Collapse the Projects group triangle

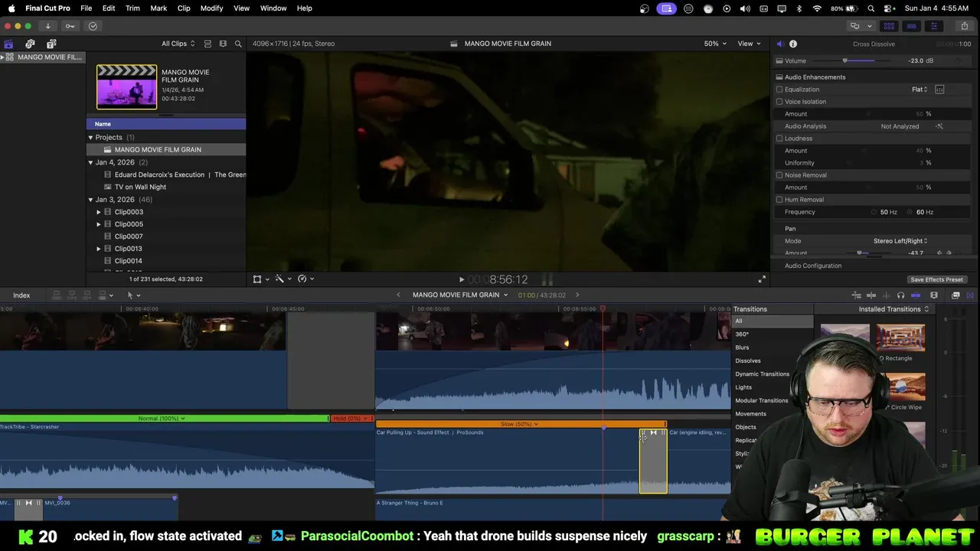(x=90, y=138)
